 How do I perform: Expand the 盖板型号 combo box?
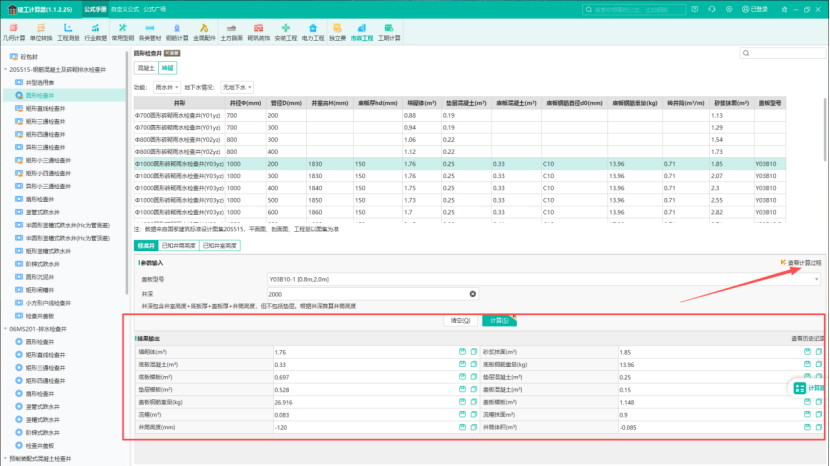(x=816, y=279)
